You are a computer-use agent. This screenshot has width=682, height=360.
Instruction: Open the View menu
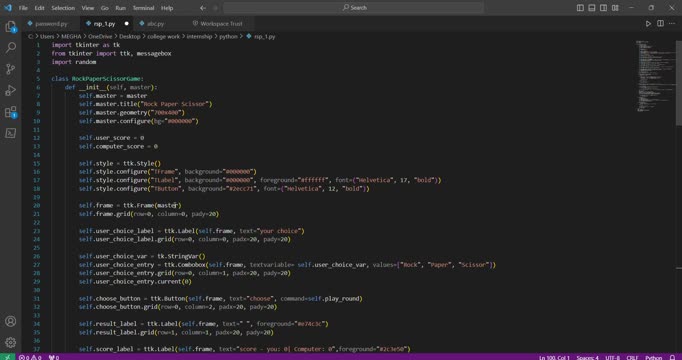click(x=87, y=7)
